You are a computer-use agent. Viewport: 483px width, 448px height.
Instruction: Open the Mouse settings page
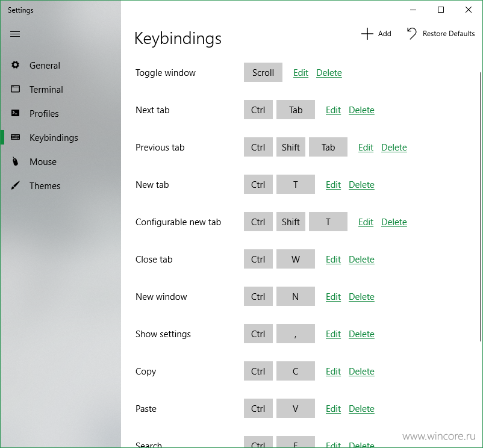(x=43, y=161)
